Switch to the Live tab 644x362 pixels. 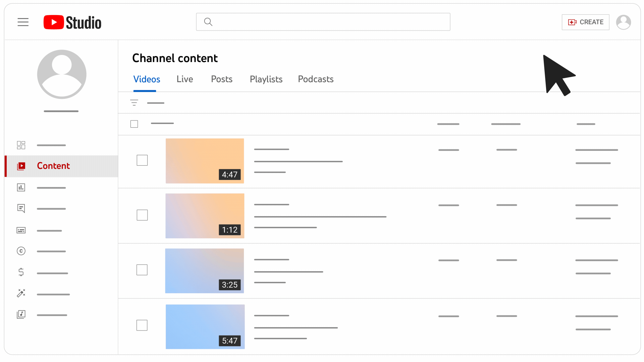(x=185, y=79)
